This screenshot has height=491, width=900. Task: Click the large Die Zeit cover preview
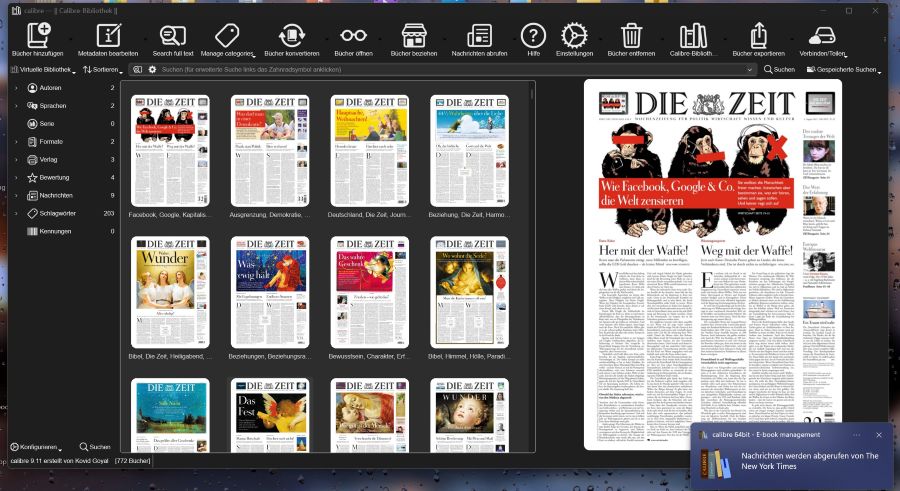pos(713,264)
